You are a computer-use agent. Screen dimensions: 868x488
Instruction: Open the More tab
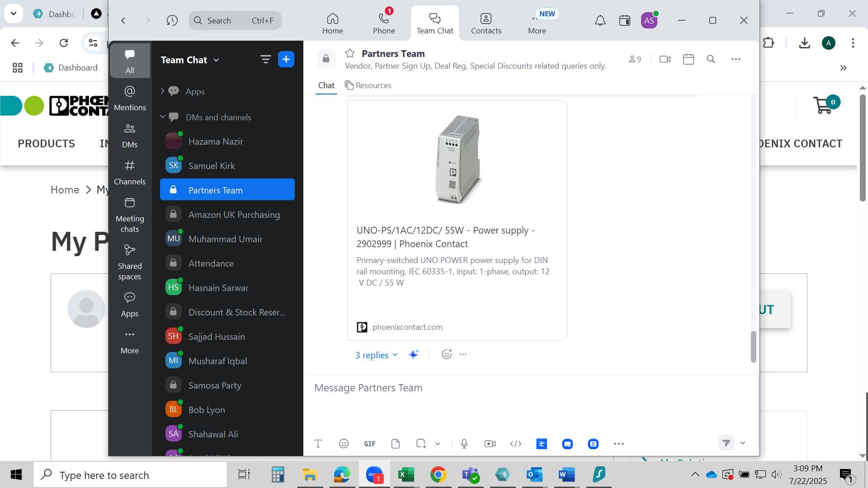(x=537, y=23)
